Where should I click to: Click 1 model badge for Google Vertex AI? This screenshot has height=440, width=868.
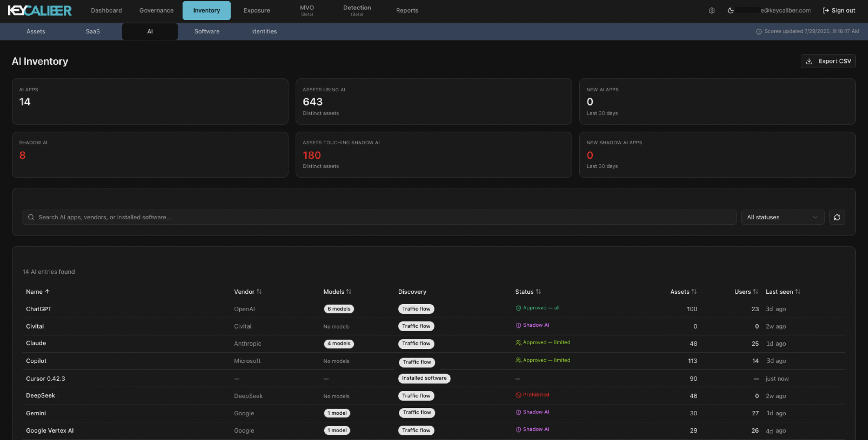(x=337, y=430)
